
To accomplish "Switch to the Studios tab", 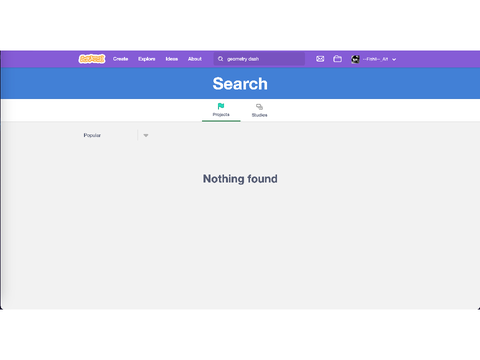I will point(259,111).
